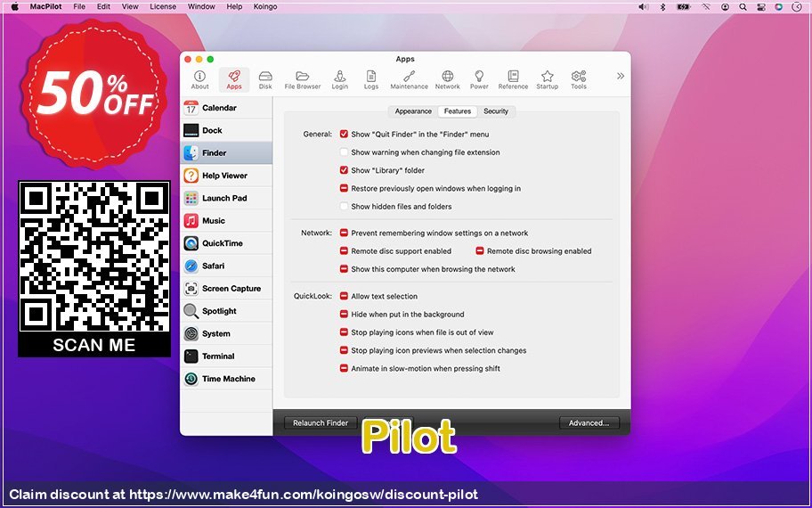This screenshot has height=508, width=812.
Task: Open the Login toolbar section
Action: pos(340,80)
